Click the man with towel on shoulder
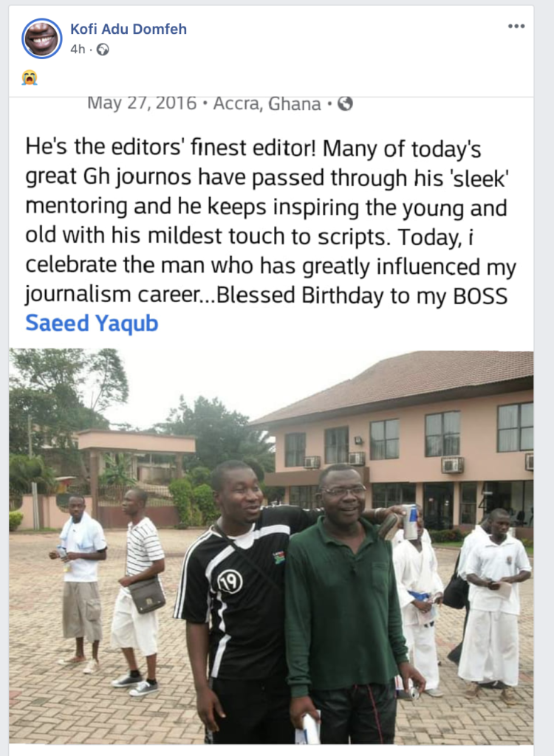554x756 pixels. coord(80,583)
